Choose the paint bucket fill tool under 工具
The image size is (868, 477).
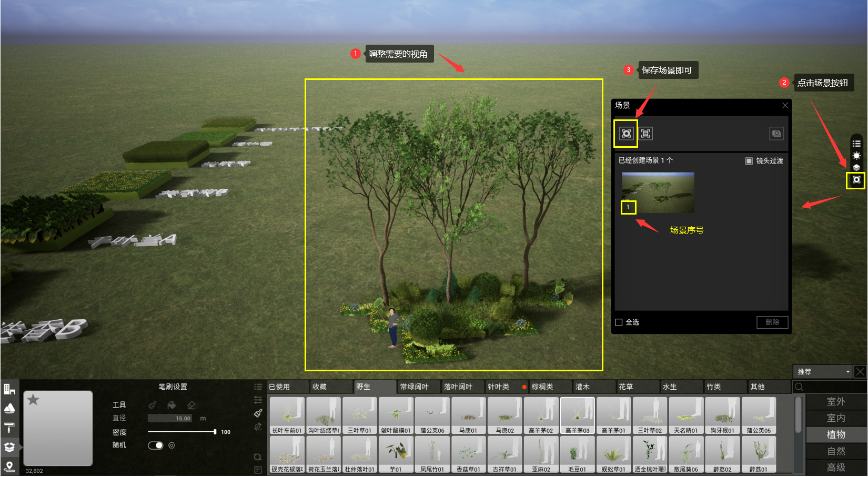pos(171,404)
